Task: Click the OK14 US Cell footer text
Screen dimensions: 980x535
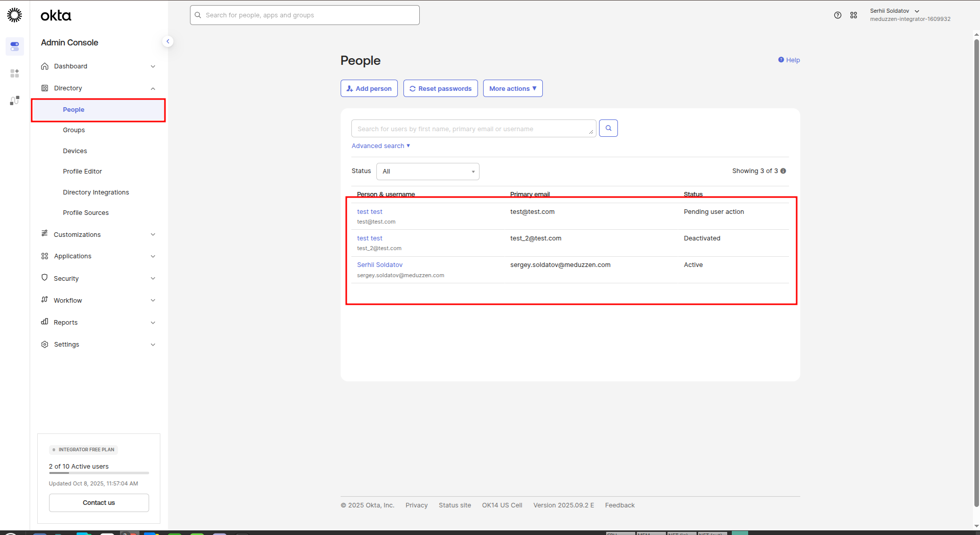Action: pos(502,505)
